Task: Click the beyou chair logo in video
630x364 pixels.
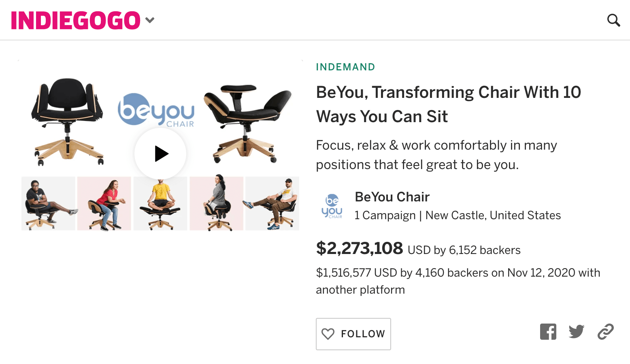Action: click(x=156, y=110)
